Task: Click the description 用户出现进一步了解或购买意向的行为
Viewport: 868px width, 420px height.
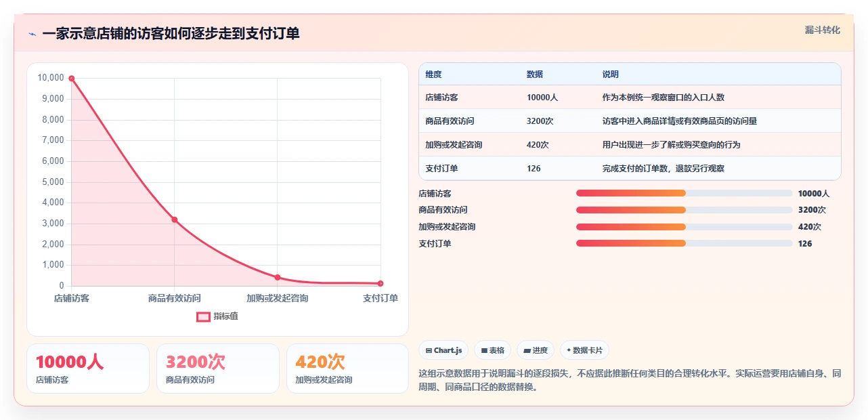Action: (672, 145)
